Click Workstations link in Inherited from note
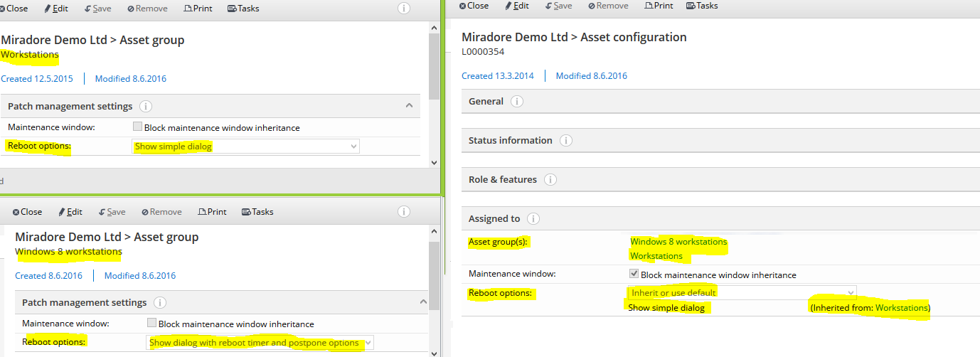Viewport: 980px width, 357px height. point(901,308)
